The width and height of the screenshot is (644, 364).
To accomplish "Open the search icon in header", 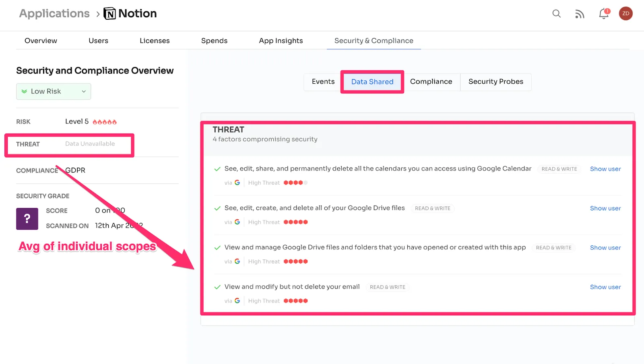I will 557,14.
